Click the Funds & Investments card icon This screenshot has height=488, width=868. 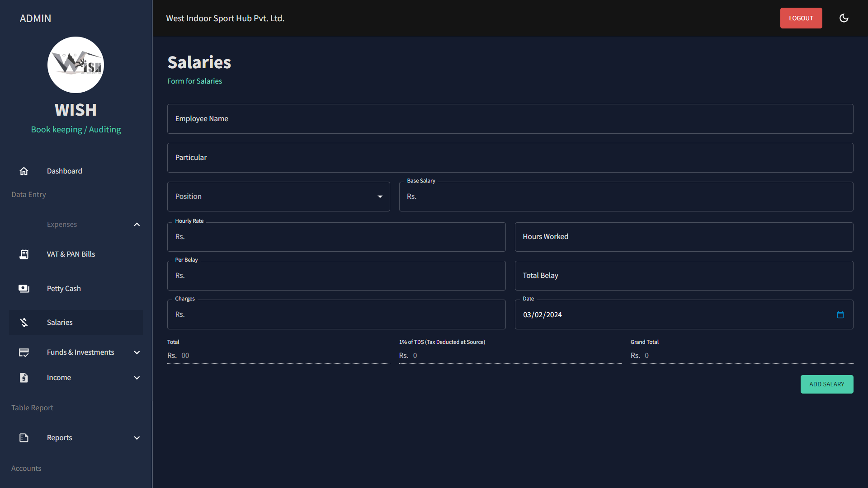tap(24, 352)
